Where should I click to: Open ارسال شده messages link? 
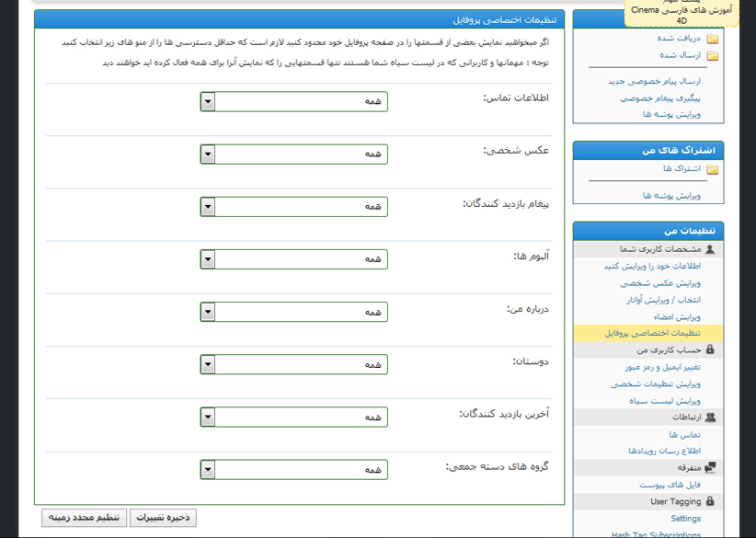point(681,55)
